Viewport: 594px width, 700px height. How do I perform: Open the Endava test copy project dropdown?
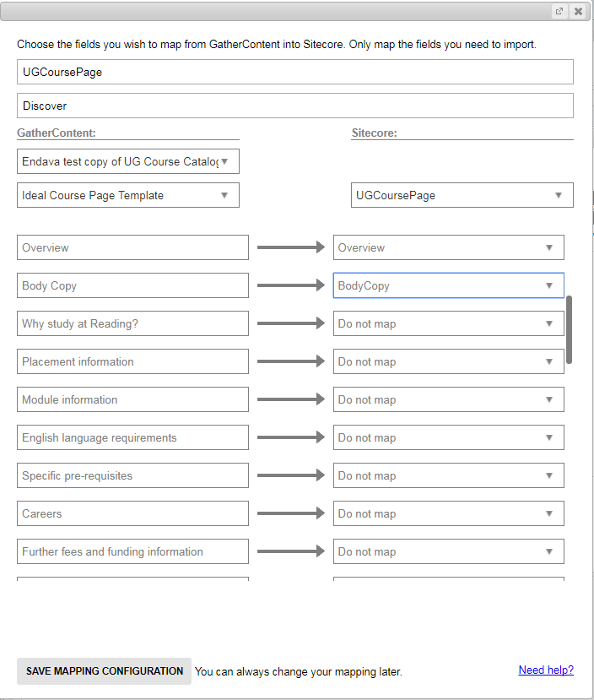pyautogui.click(x=128, y=161)
